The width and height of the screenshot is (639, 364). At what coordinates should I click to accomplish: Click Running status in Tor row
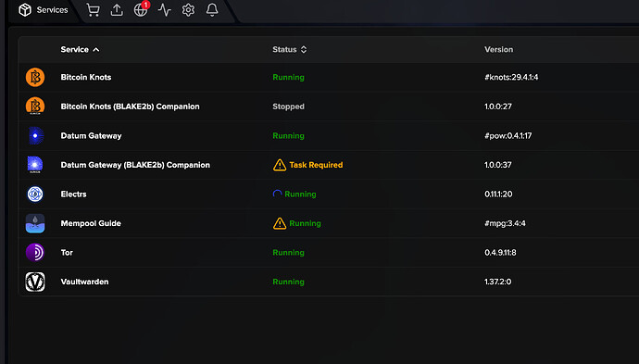tap(288, 252)
